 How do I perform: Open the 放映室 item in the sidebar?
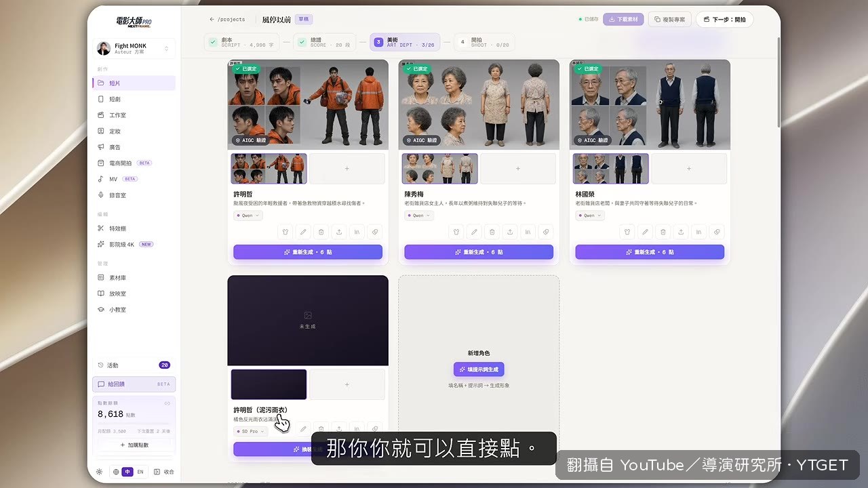pyautogui.click(x=134, y=293)
